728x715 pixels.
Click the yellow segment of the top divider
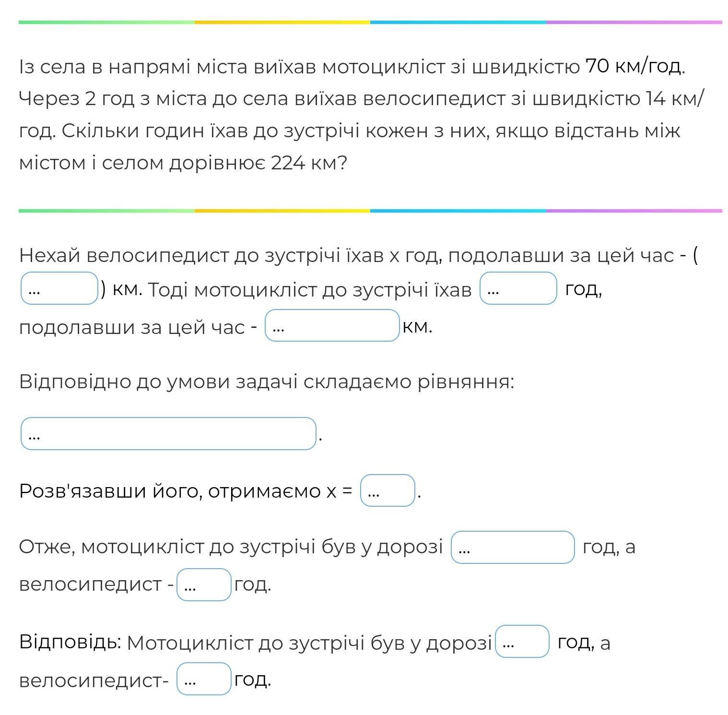[x=282, y=22]
